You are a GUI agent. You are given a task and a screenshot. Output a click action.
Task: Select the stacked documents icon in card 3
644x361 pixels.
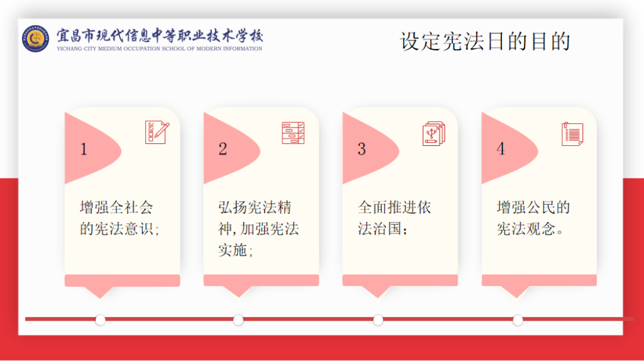point(433,133)
